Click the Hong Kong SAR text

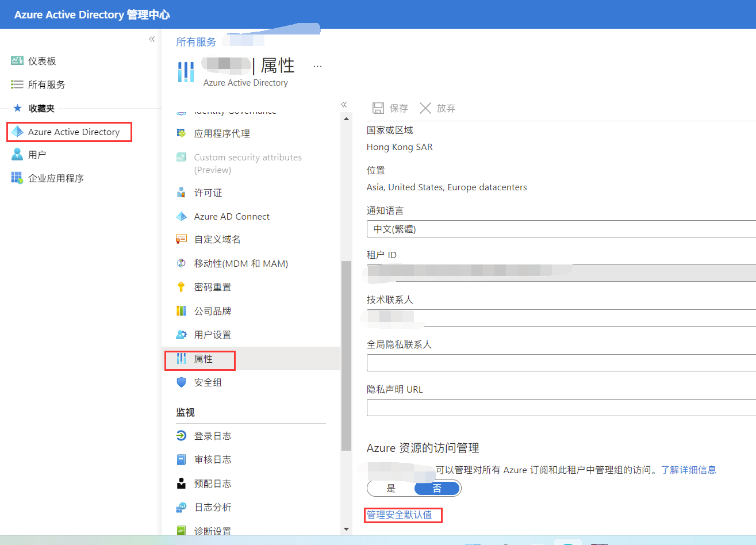[400, 147]
